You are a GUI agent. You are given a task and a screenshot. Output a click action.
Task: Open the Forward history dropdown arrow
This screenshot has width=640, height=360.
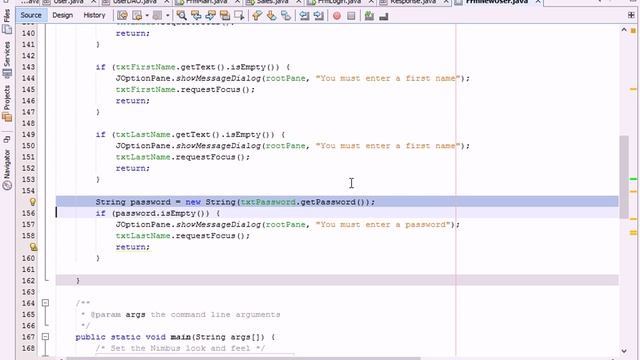[x=167, y=16]
